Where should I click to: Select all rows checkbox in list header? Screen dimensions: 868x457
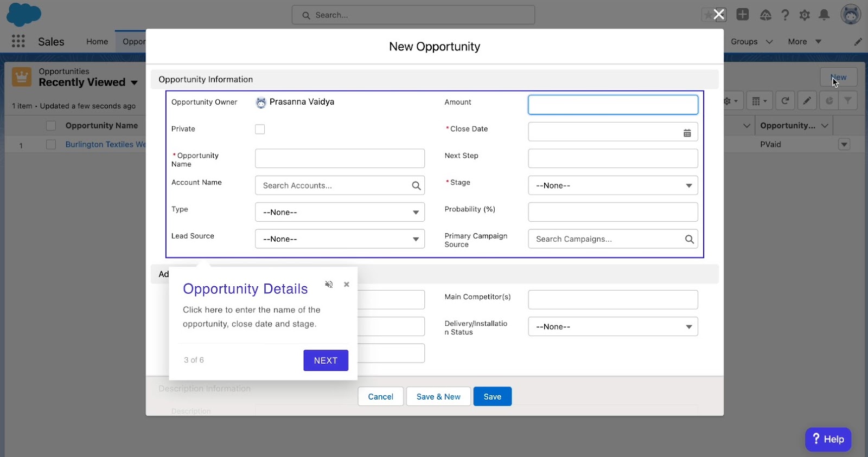51,126
